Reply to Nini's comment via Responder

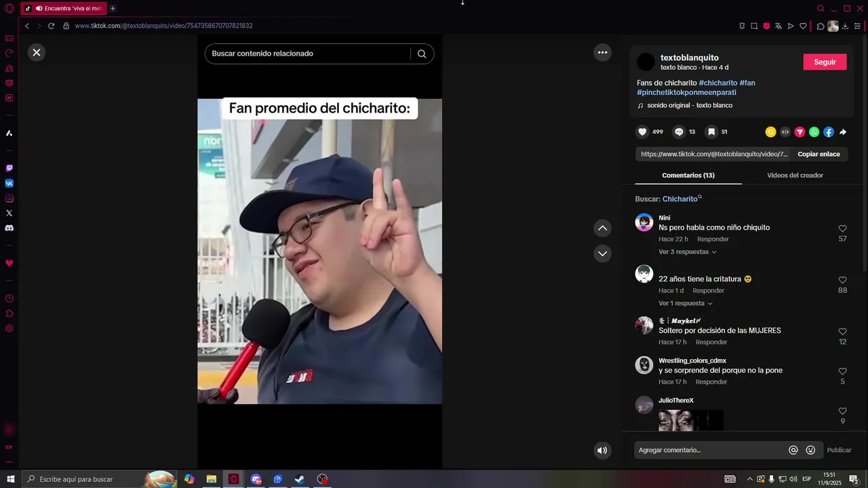point(713,239)
